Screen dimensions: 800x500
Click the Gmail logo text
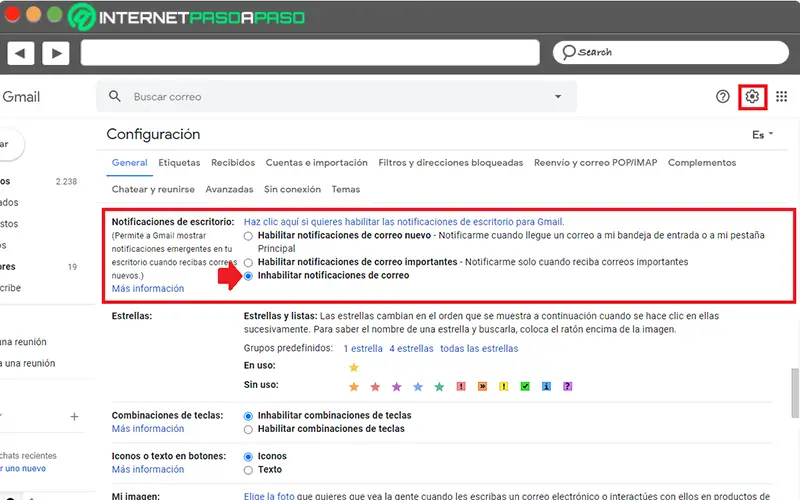point(21,97)
